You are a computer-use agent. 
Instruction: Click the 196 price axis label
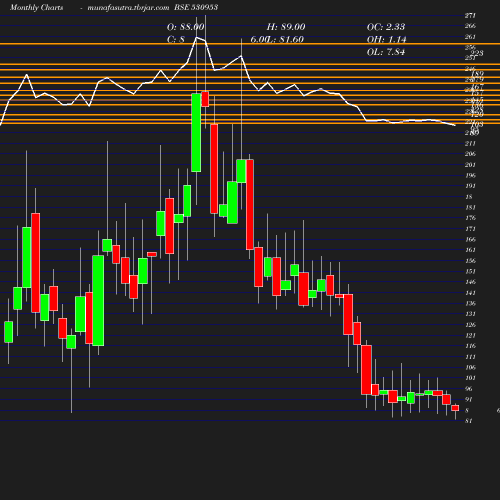click(x=470, y=175)
